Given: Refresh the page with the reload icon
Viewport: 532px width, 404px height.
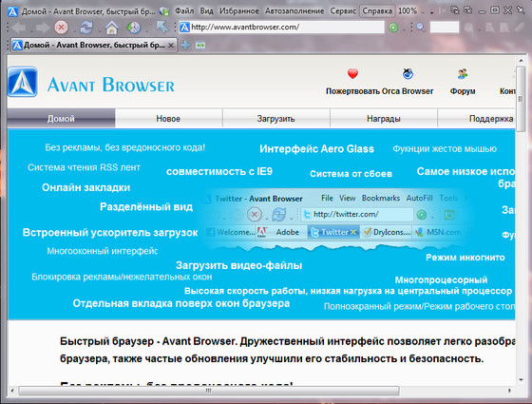Looking at the screenshot, I should pyautogui.click(x=86, y=28).
